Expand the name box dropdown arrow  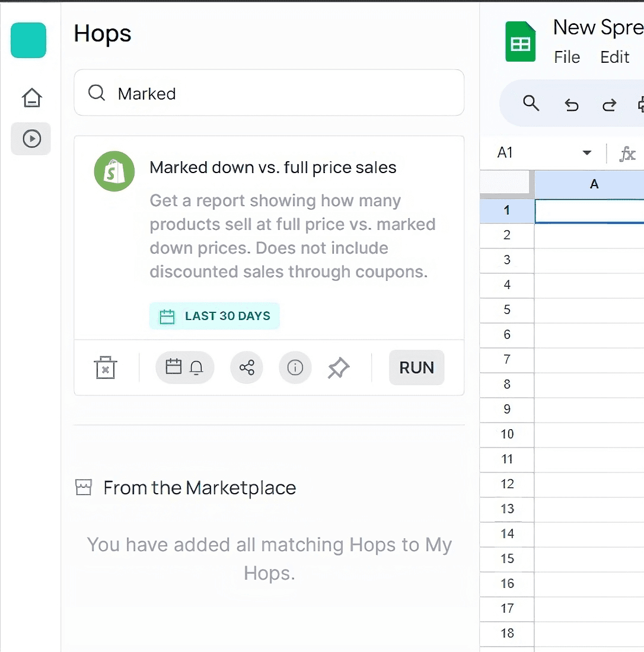pyautogui.click(x=586, y=152)
